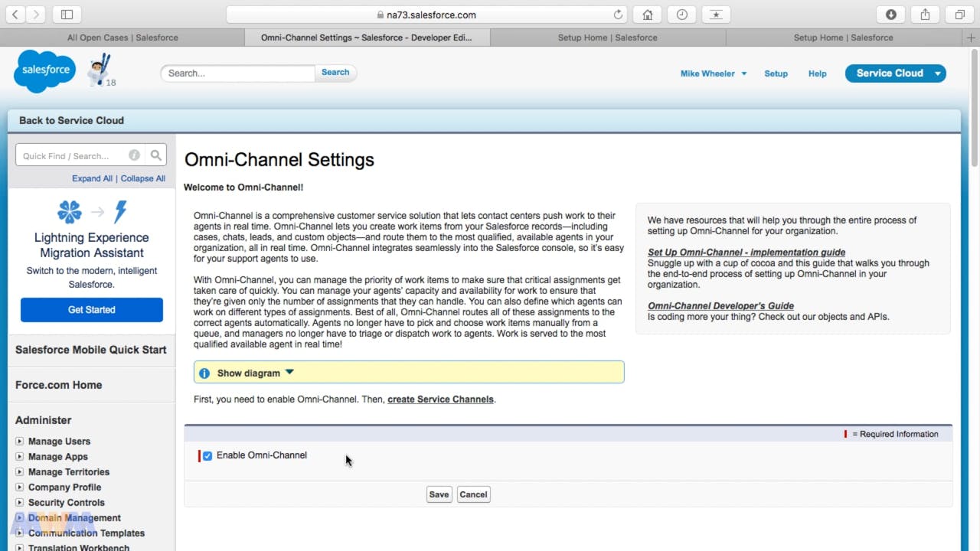The width and height of the screenshot is (980, 551).
Task: Switch to the All Open Cases tab
Action: pyautogui.click(x=122, y=37)
